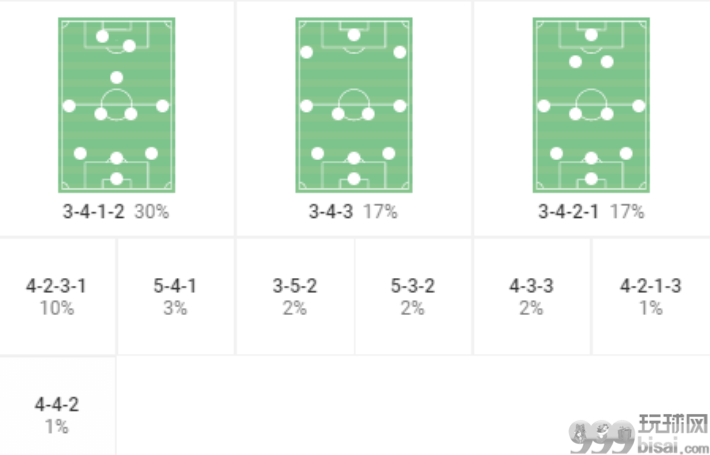Click the 3-4-1-2 formation pitch diagram
This screenshot has height=455, width=710.
coord(117,105)
